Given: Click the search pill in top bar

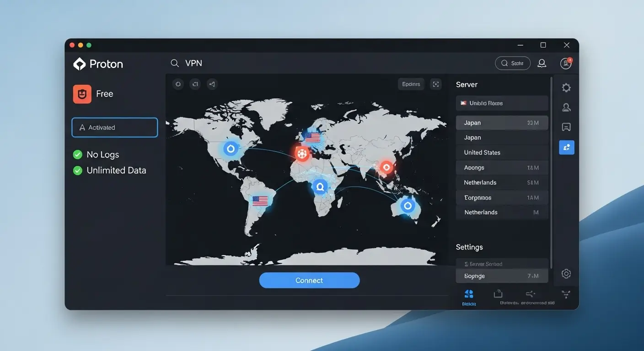Looking at the screenshot, I should 513,64.
